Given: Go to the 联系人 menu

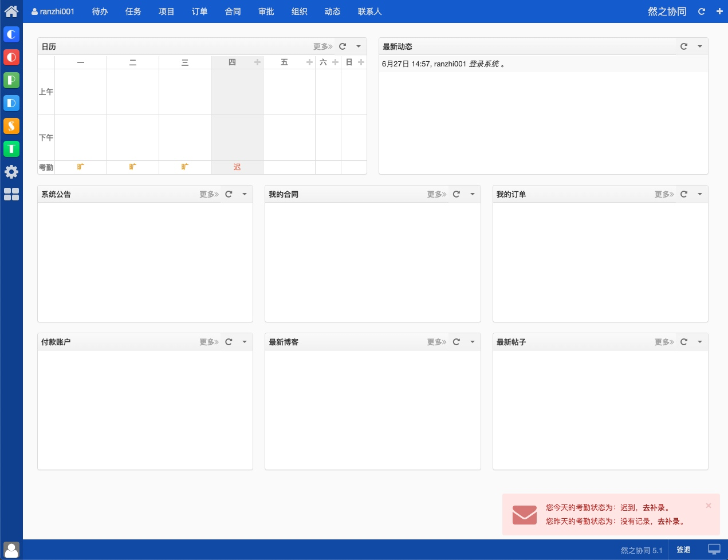Looking at the screenshot, I should click(370, 11).
